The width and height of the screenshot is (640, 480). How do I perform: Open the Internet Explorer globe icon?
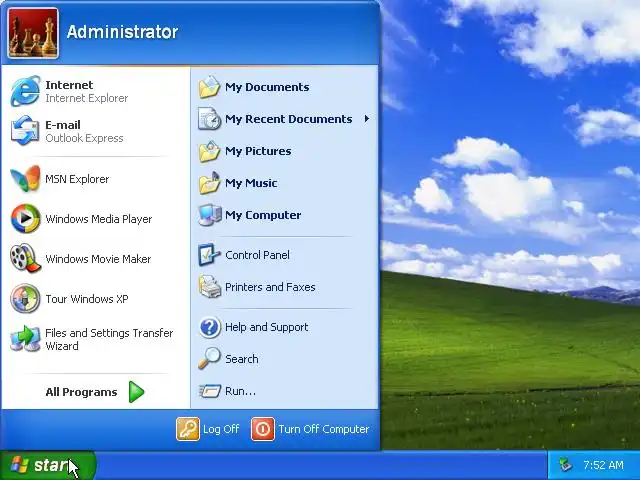(x=25, y=91)
